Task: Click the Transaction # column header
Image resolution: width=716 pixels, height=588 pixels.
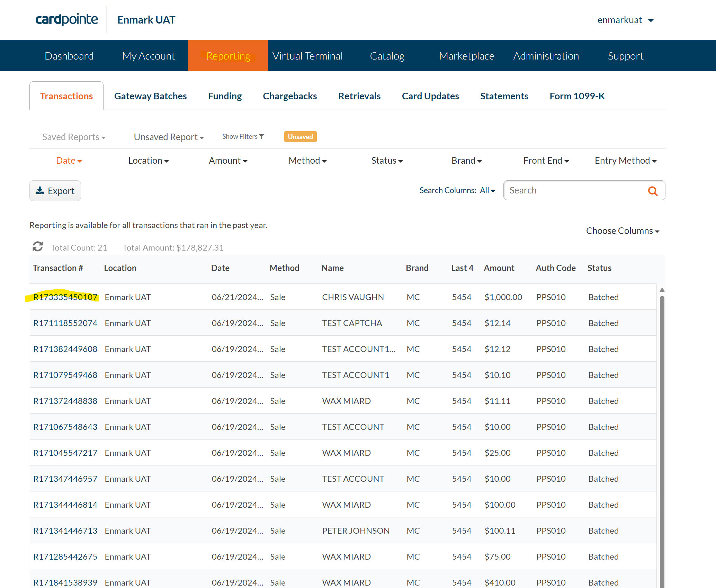Action: (x=58, y=268)
